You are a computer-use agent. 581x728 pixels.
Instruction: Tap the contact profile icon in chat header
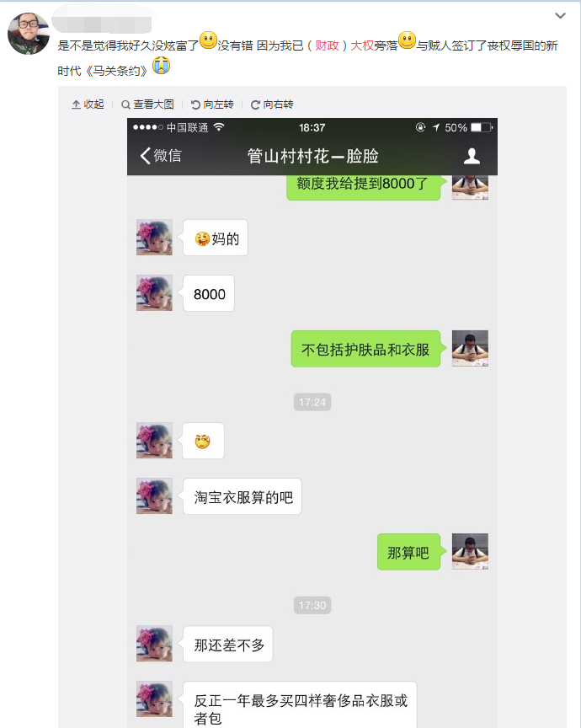coord(472,156)
